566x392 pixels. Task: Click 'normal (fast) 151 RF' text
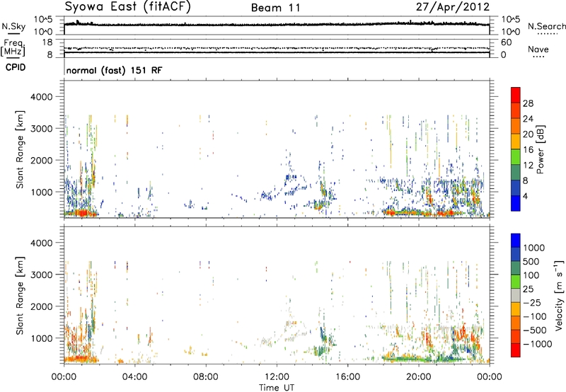click(115, 70)
